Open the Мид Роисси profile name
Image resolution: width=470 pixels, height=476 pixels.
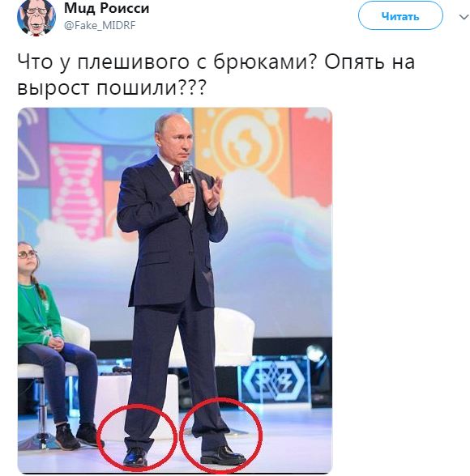coord(107,8)
